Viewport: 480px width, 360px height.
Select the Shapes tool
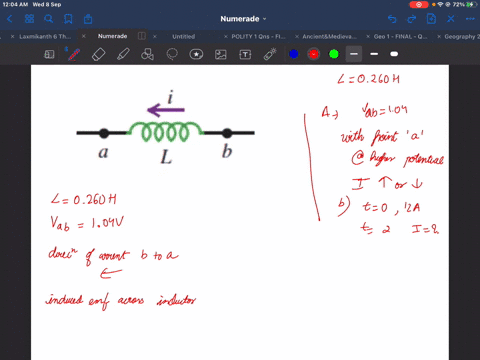[x=147, y=54]
